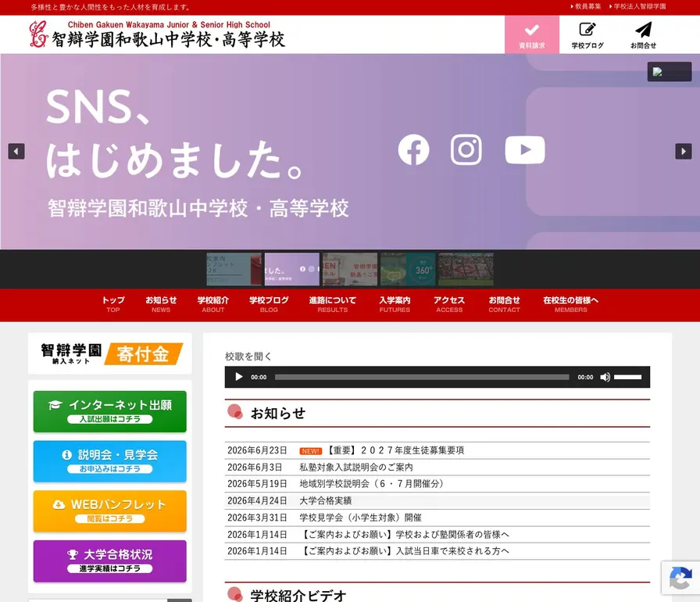Go to previous slide with left arrow
The height and width of the screenshot is (602, 700).
coord(16,152)
